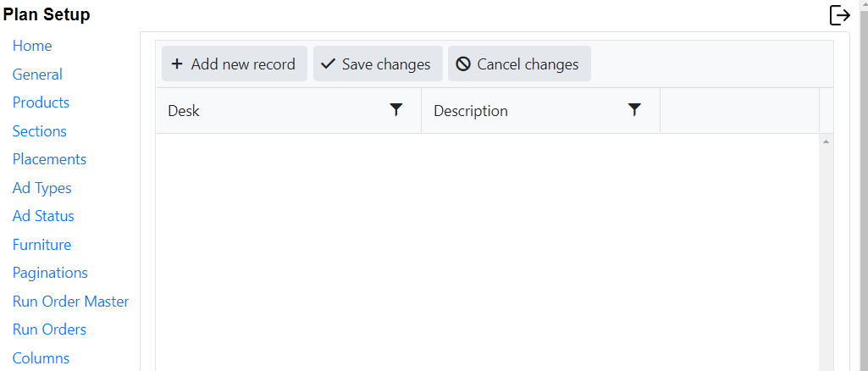
Task: Open the Furniture link
Action: pyautogui.click(x=41, y=245)
